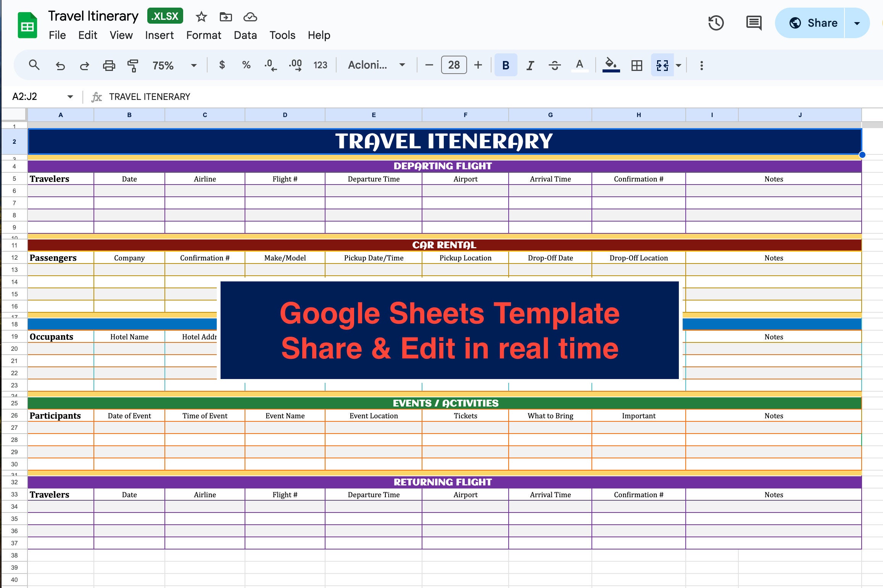Toggle italic formatting

click(x=530, y=65)
